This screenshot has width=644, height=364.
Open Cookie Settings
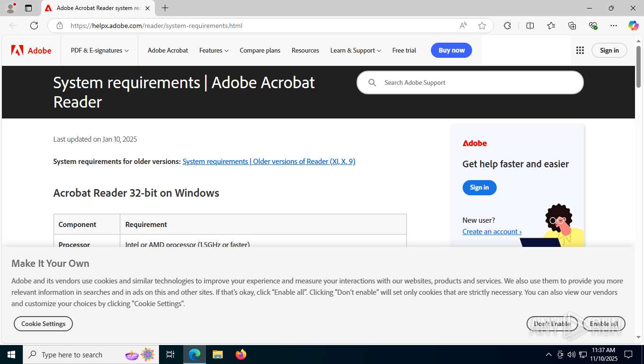43,324
